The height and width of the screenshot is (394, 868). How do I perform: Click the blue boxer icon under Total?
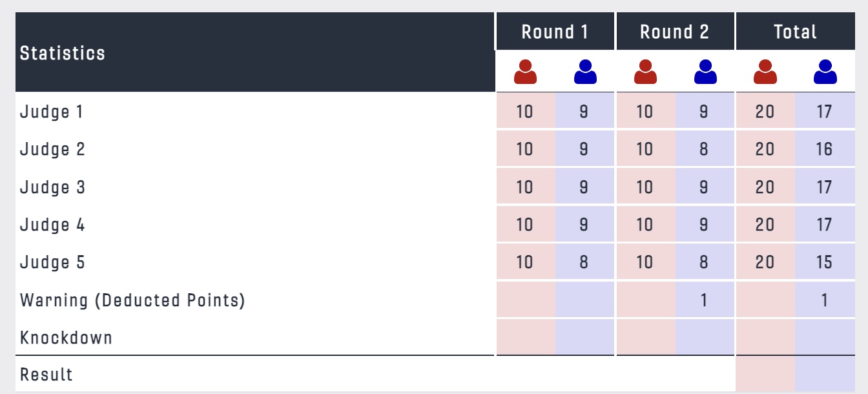click(x=825, y=72)
